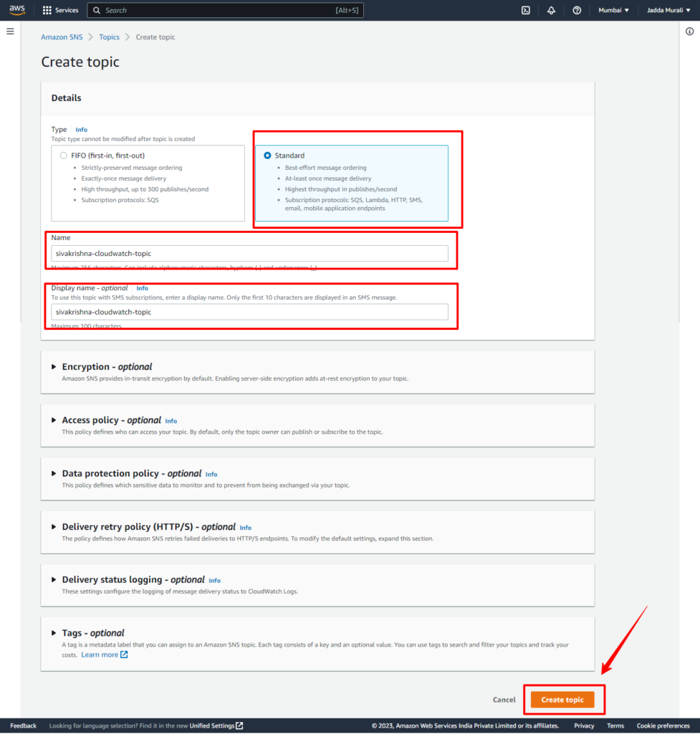The height and width of the screenshot is (734, 700).
Task: Click the Display name input field
Action: coord(249,312)
